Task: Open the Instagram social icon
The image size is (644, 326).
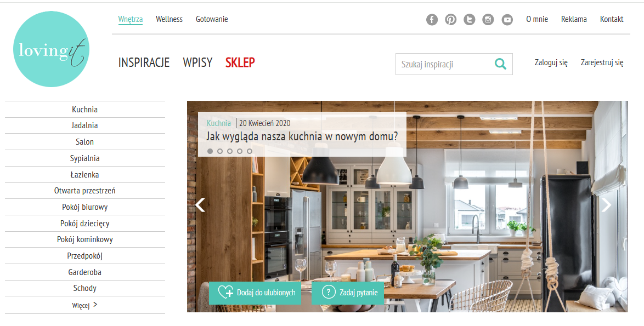Action: (488, 19)
